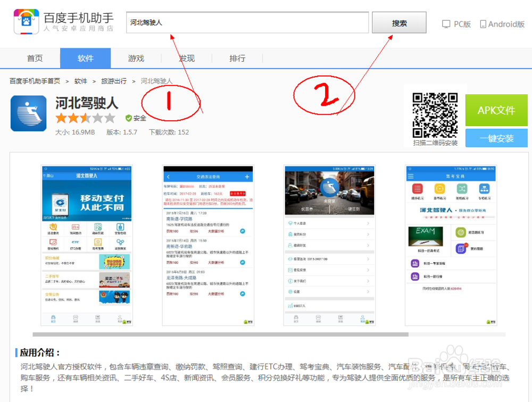
Task: Click red 顺序练习 icon in fourth screenshot
Action: pyautogui.click(x=417, y=189)
